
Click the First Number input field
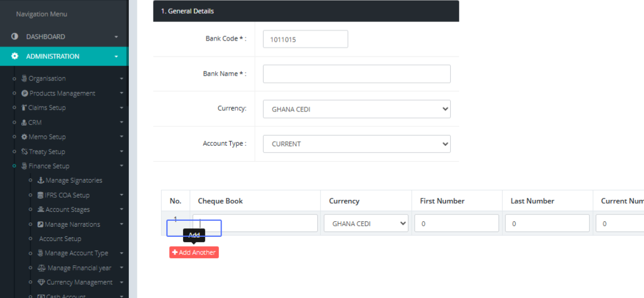[456, 223]
